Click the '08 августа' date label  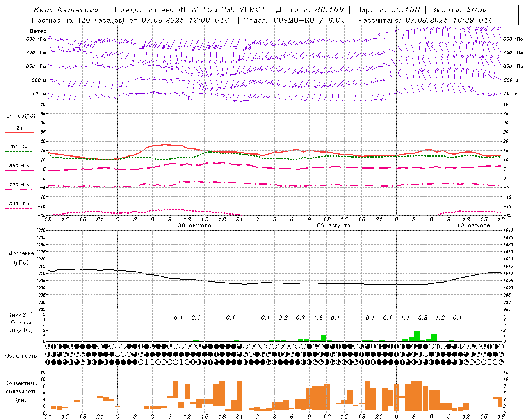pyautogui.click(x=194, y=226)
